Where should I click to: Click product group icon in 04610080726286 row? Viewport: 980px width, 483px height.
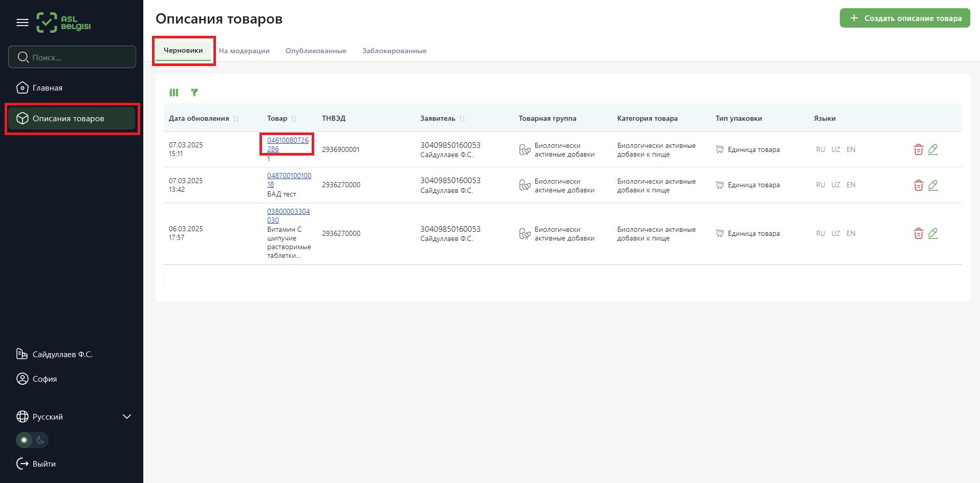(x=525, y=149)
